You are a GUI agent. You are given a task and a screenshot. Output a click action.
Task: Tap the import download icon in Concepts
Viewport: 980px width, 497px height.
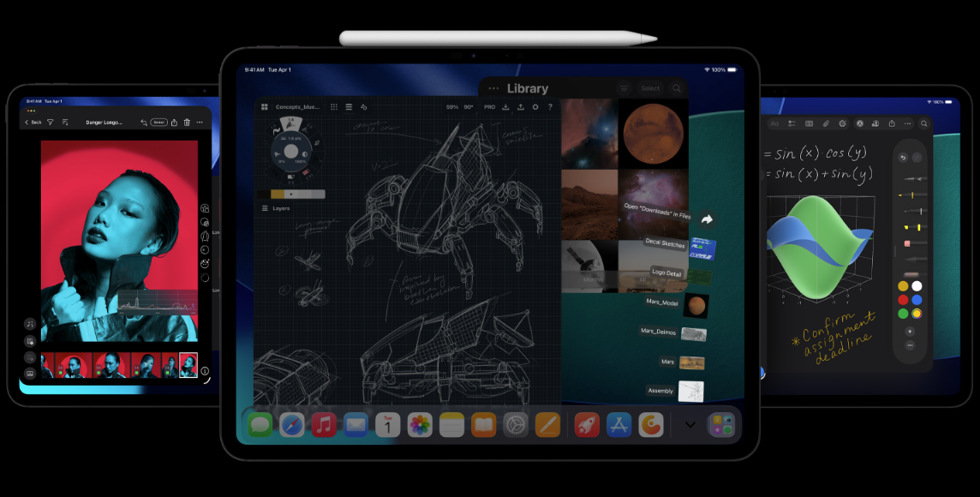point(505,107)
